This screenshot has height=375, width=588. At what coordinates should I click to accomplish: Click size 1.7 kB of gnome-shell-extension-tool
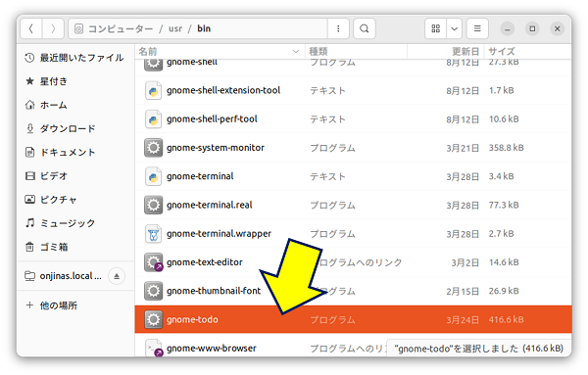(502, 90)
